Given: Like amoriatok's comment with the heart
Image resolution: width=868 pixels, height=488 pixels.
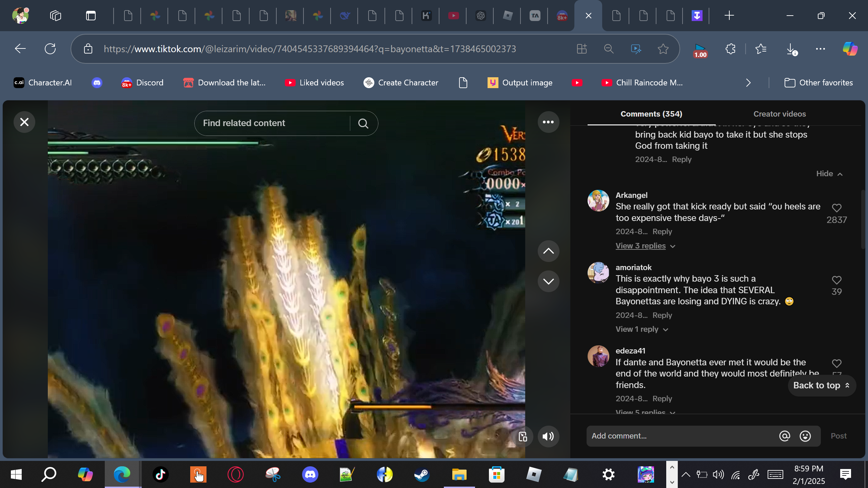Looking at the screenshot, I should pyautogui.click(x=836, y=280).
